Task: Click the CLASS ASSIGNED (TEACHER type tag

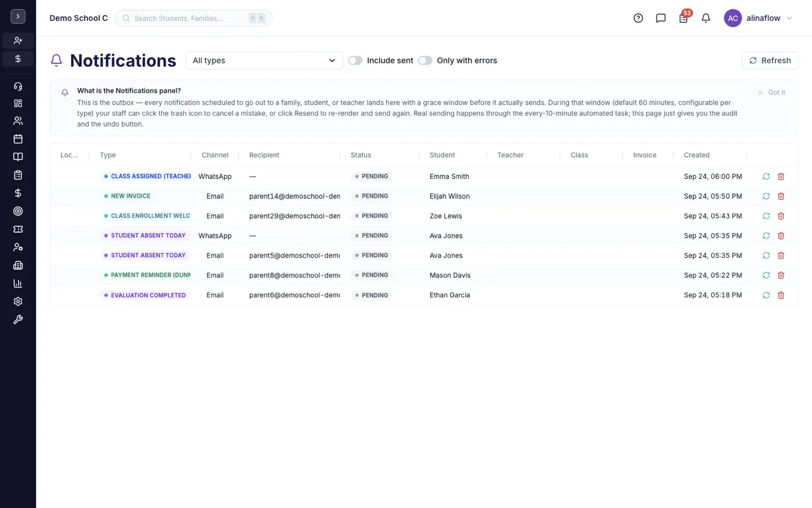Action: pyautogui.click(x=146, y=176)
